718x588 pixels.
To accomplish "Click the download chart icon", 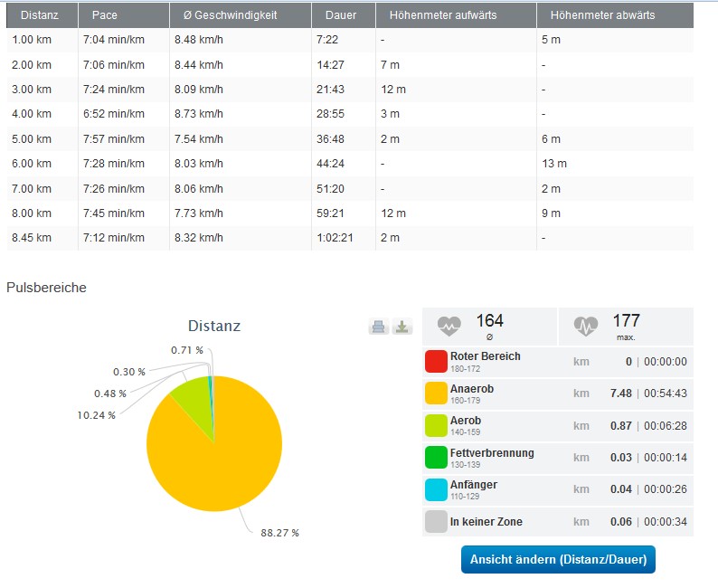I will pyautogui.click(x=402, y=327).
